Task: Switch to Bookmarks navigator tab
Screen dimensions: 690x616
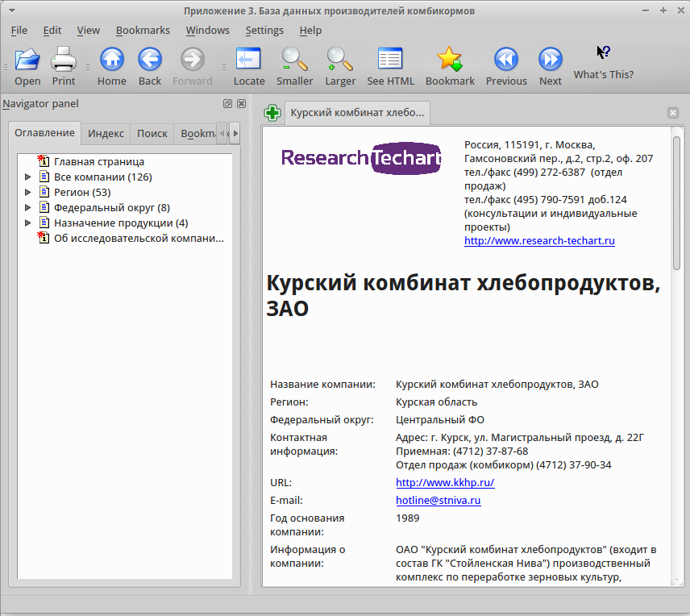Action: coord(196,133)
